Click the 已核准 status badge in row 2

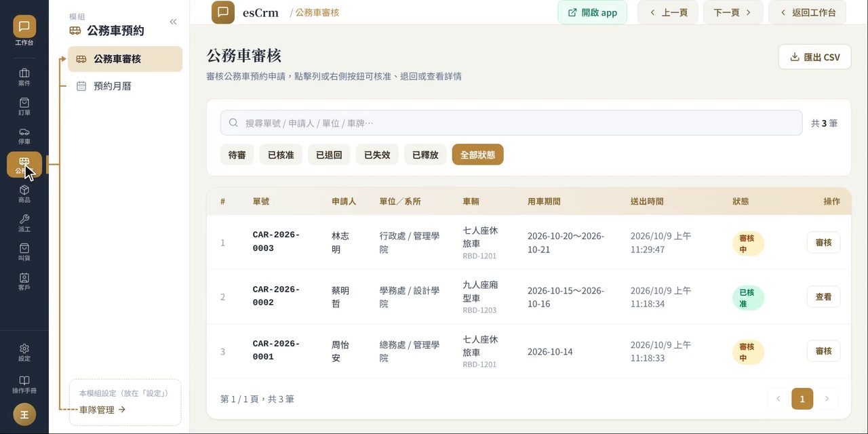(748, 298)
